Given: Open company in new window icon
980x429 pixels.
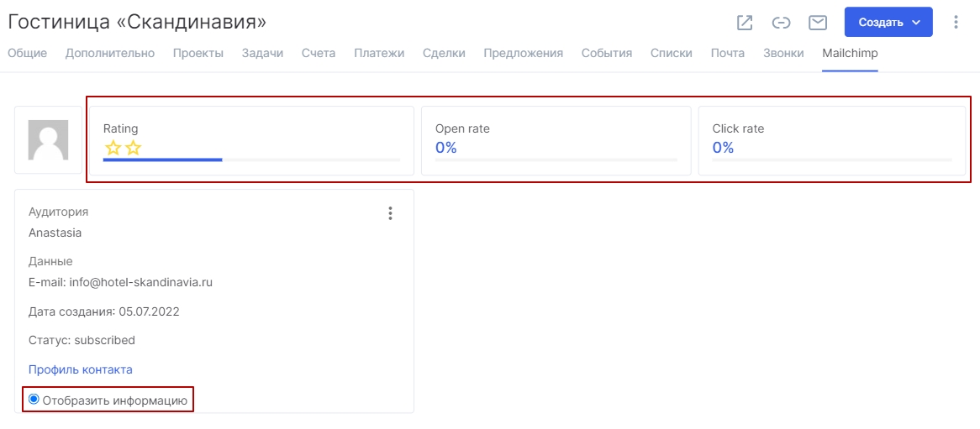Looking at the screenshot, I should pos(745,23).
